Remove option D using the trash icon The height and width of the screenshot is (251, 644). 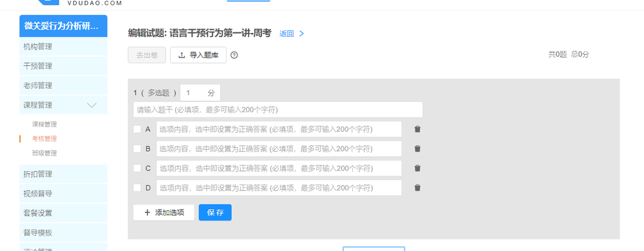[x=417, y=188]
